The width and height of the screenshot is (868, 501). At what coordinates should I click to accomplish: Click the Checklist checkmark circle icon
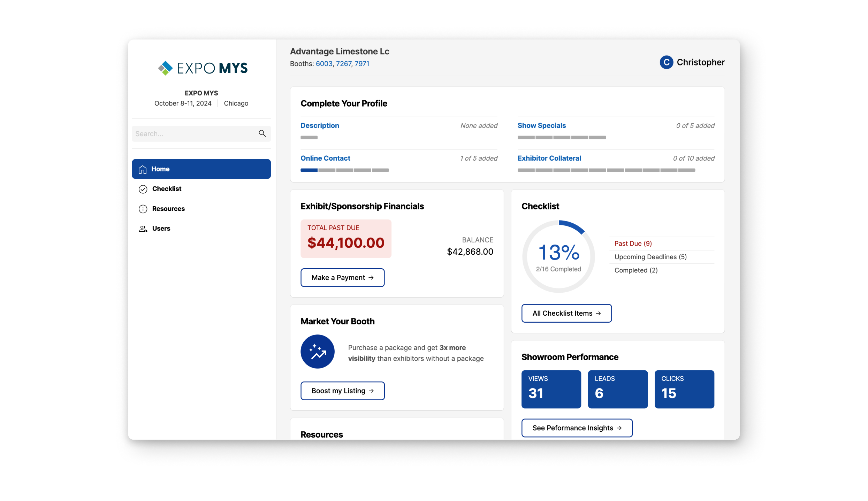[x=143, y=189]
